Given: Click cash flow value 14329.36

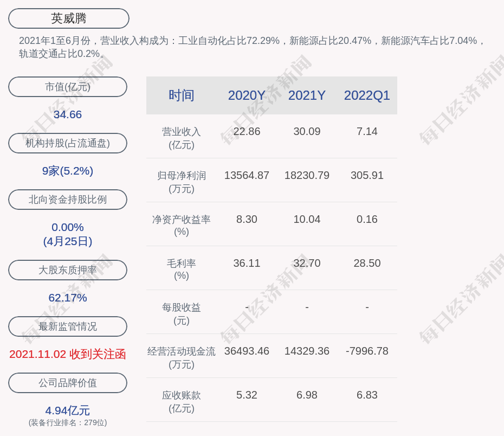Looking at the screenshot, I should (x=307, y=351).
